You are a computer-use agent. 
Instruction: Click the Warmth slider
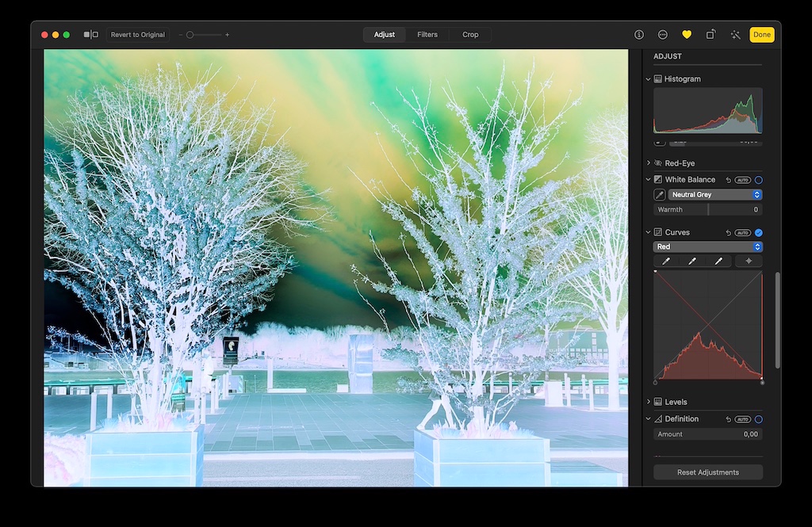707,210
